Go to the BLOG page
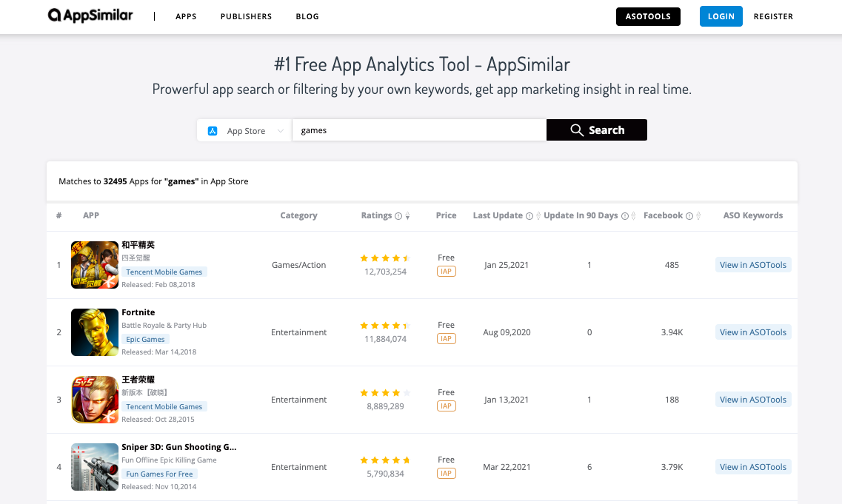 (x=307, y=16)
